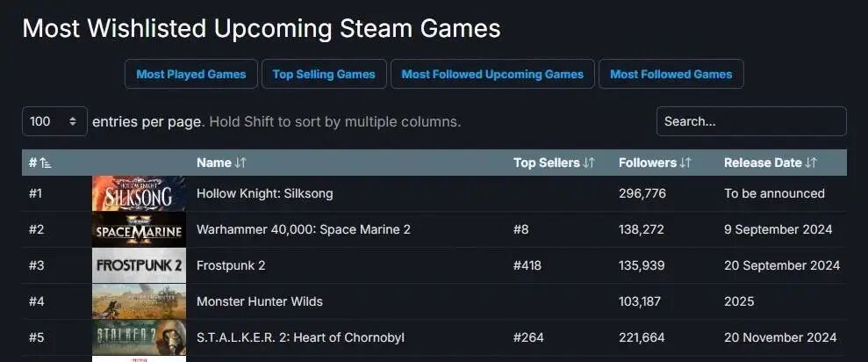Go to Top Selling Games
868x362 pixels.
point(324,74)
